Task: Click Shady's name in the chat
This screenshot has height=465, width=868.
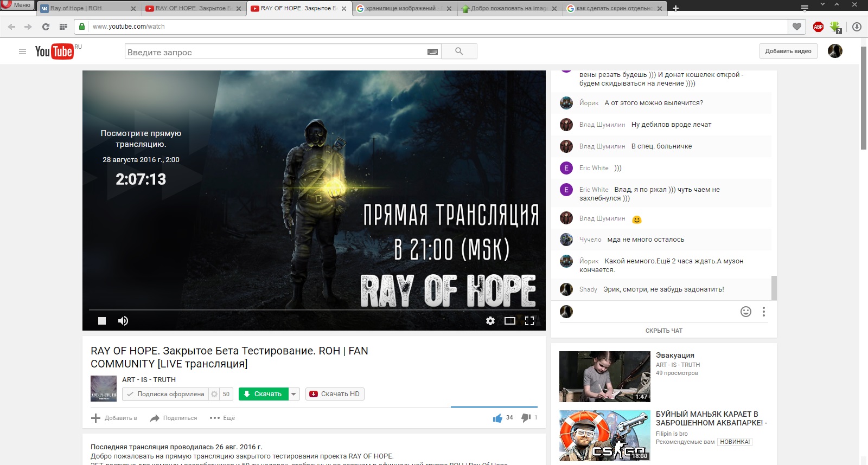Action: click(588, 289)
